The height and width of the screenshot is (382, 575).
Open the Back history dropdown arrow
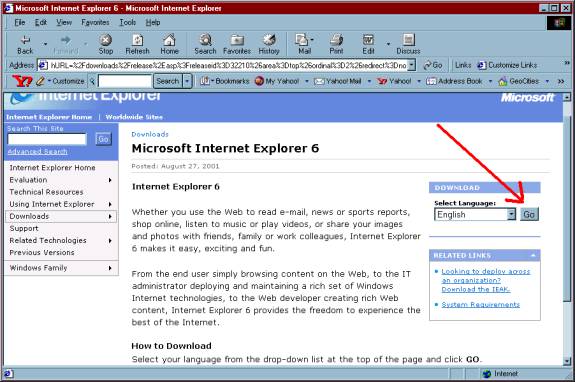click(45, 44)
